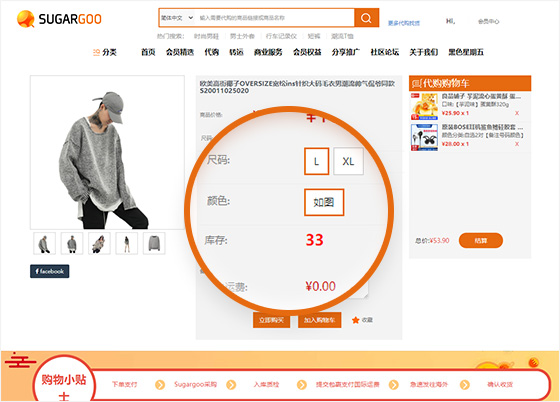This screenshot has height=402, width=560.
Task: Open the 简体中文 language dropdown
Action: [x=177, y=18]
